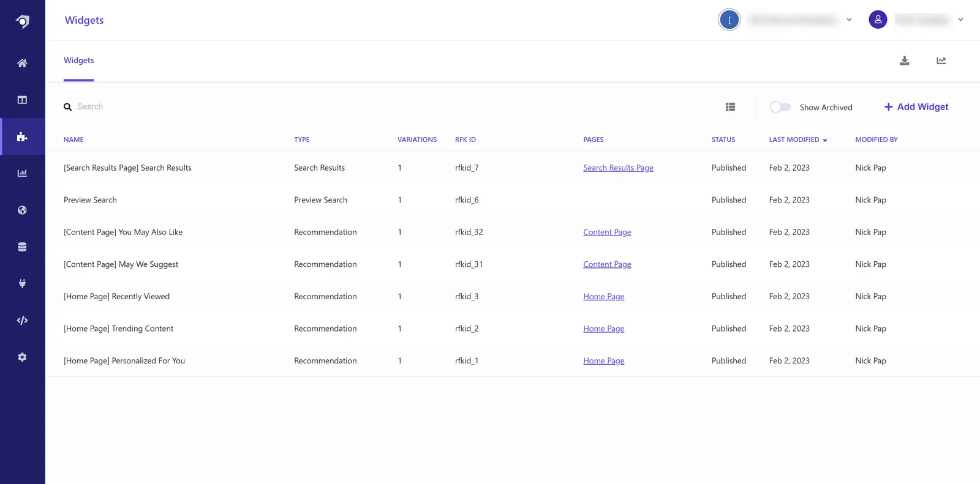Viewport: 980px width, 484px height.
Task: Open '[Home Page] Personalized For You' widget
Action: tap(124, 361)
